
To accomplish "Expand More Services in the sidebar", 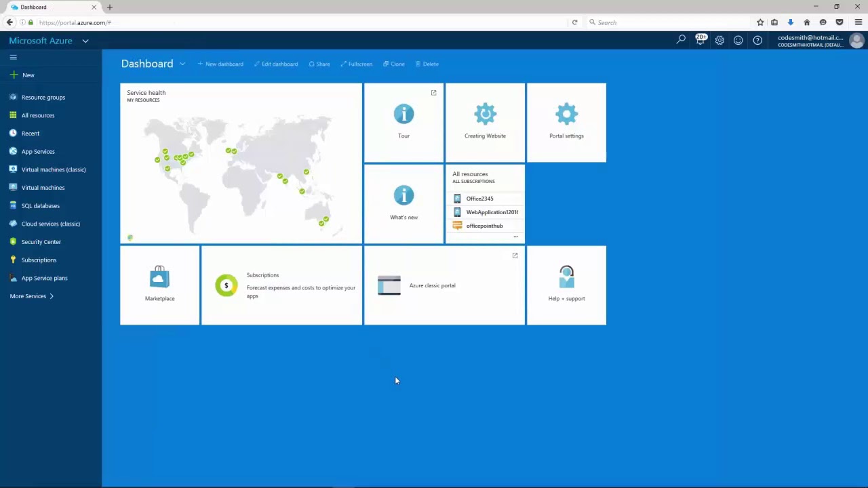I will coord(32,296).
